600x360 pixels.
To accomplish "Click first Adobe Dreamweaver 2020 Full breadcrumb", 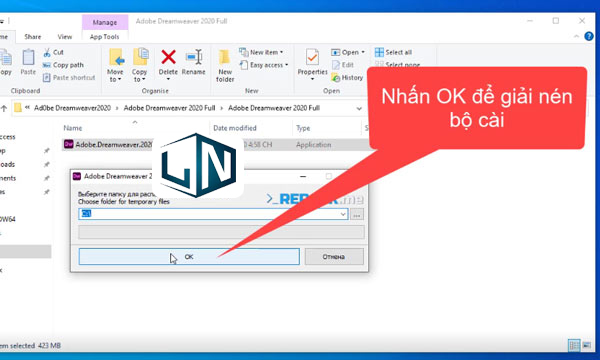I will pyautogui.click(x=170, y=108).
